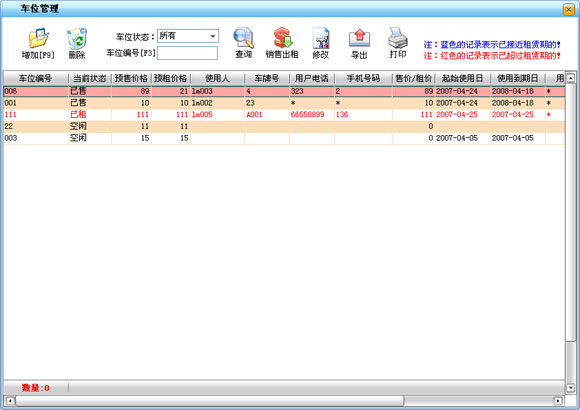The image size is (580, 410).
Task: Select the red 已租 row numbered 111
Action: 284,114
